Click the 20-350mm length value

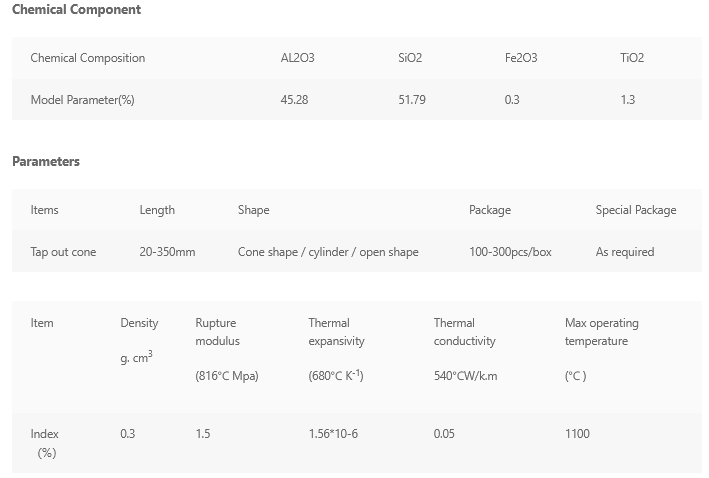(x=167, y=252)
